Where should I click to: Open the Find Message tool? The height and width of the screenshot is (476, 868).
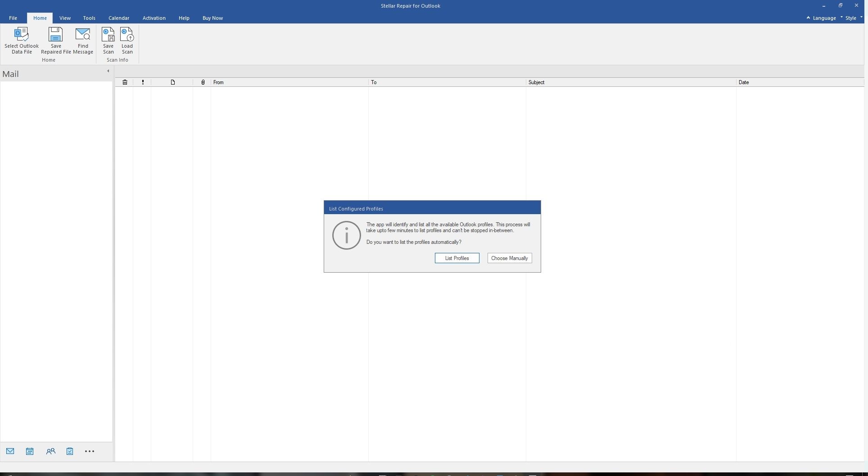pyautogui.click(x=83, y=40)
